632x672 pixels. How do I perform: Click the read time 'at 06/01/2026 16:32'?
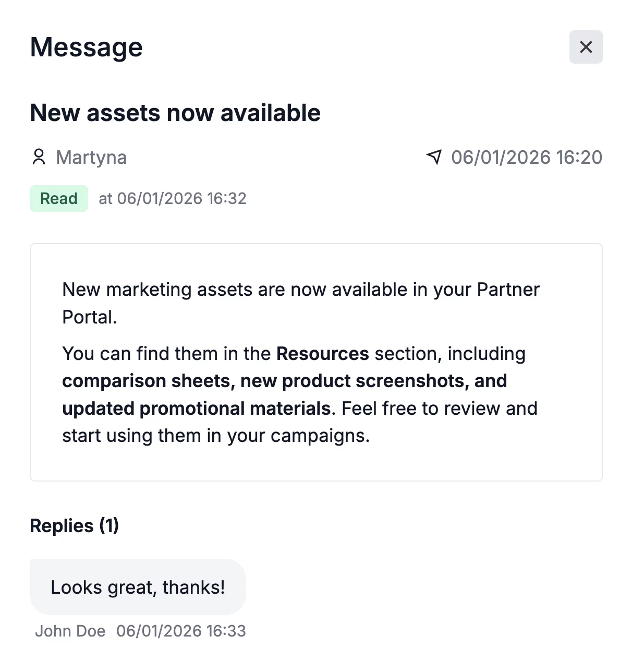pos(173,199)
